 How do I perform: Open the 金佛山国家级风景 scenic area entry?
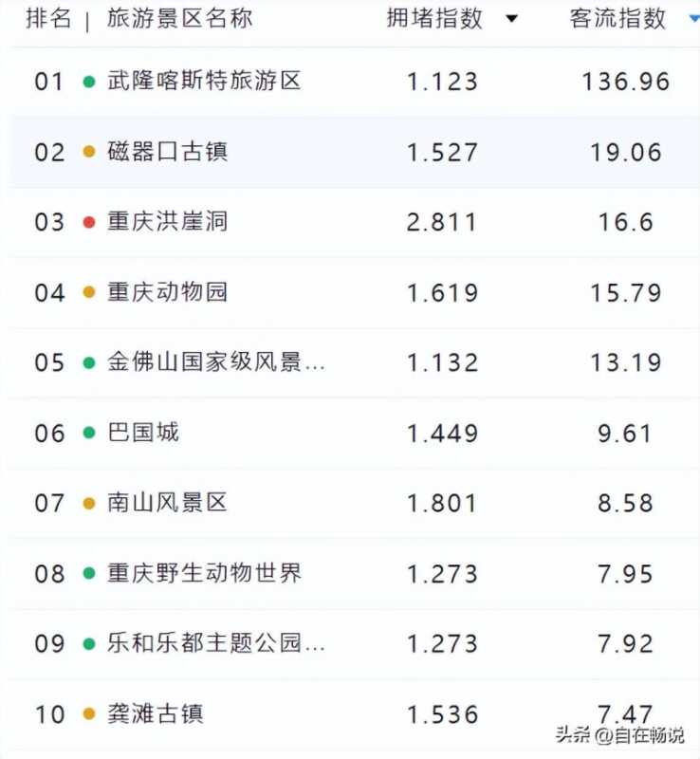pyautogui.click(x=216, y=362)
